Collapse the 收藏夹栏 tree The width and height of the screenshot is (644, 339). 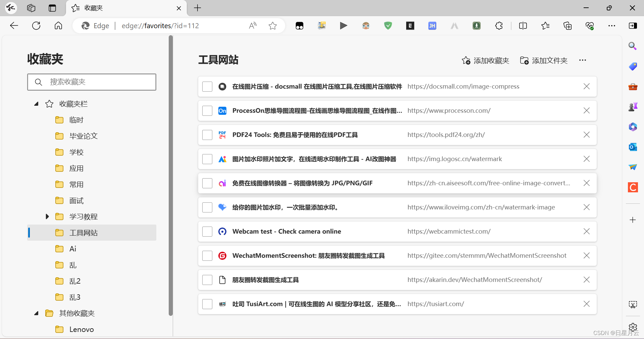36,104
